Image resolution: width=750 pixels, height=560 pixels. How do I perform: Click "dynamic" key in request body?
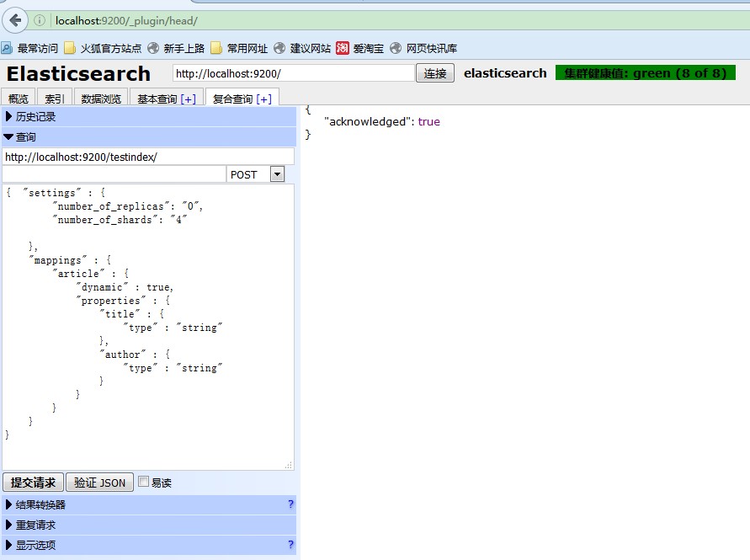102,286
